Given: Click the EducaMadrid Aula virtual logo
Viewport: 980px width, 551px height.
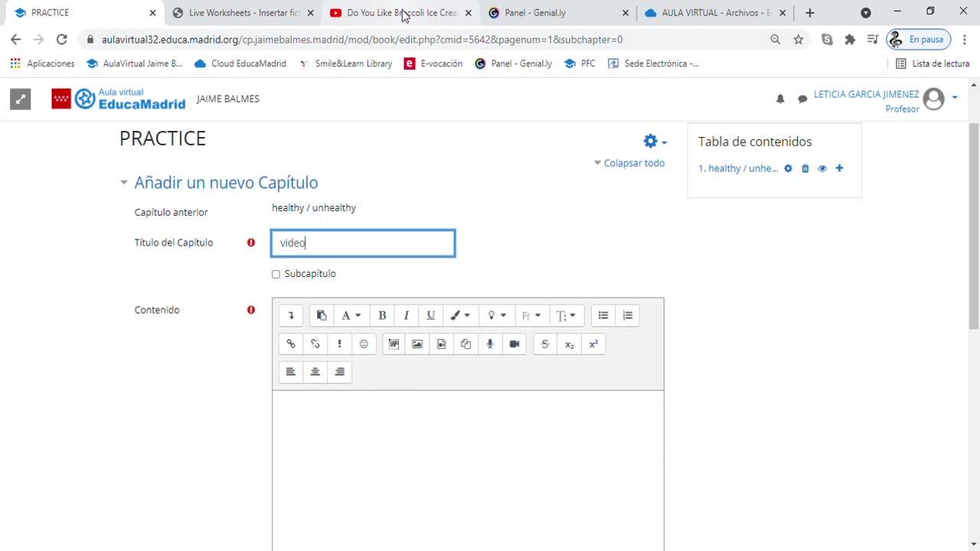Looking at the screenshot, I should pyautogui.click(x=119, y=99).
